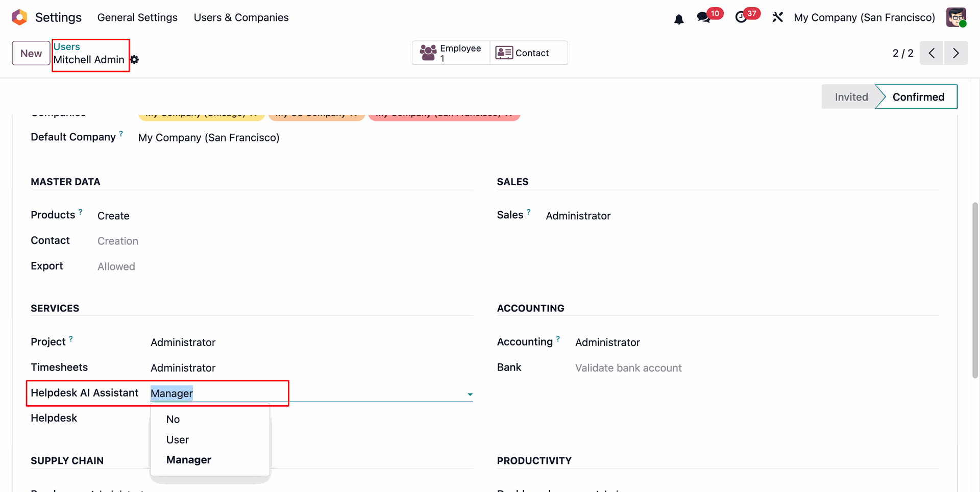980x492 pixels.
Task: Open the Bank field Validate bank account
Action: 628,368
